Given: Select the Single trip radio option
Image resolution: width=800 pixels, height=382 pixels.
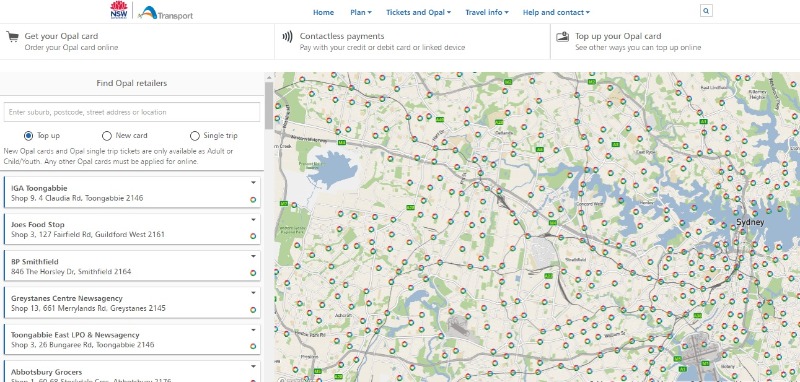Looking at the screenshot, I should 194,136.
